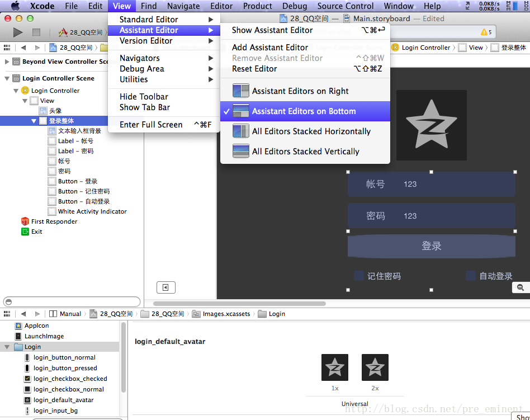Toggle the document outline hide button

pyautogui.click(x=165, y=287)
